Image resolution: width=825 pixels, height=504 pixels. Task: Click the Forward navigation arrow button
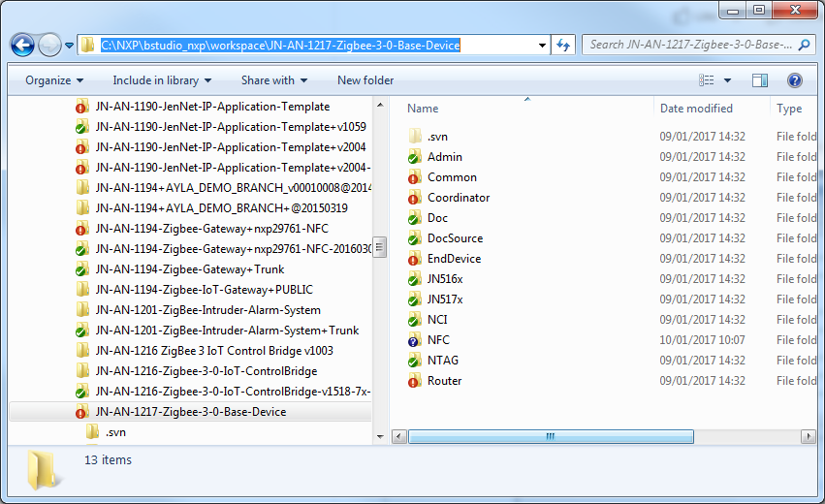50,46
